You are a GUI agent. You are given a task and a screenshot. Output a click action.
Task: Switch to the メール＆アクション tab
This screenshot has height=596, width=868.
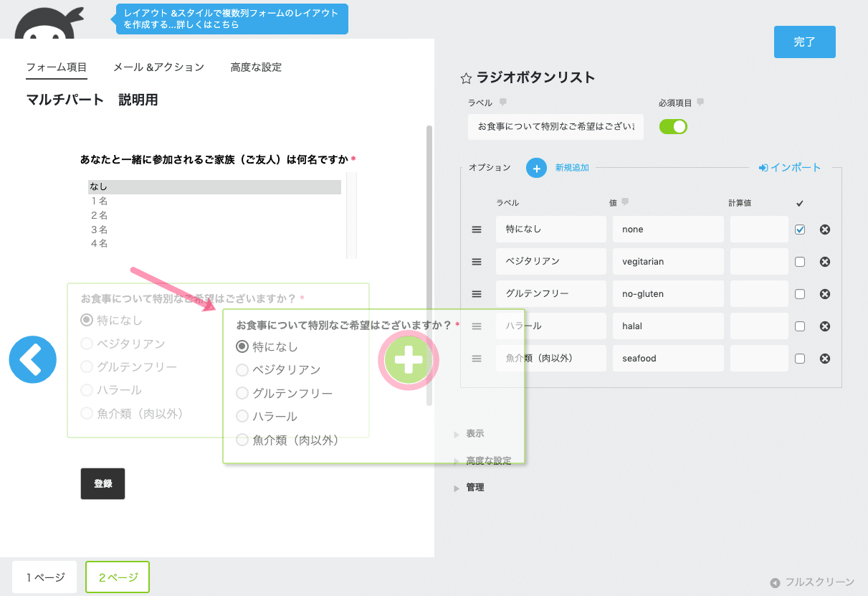click(x=158, y=67)
